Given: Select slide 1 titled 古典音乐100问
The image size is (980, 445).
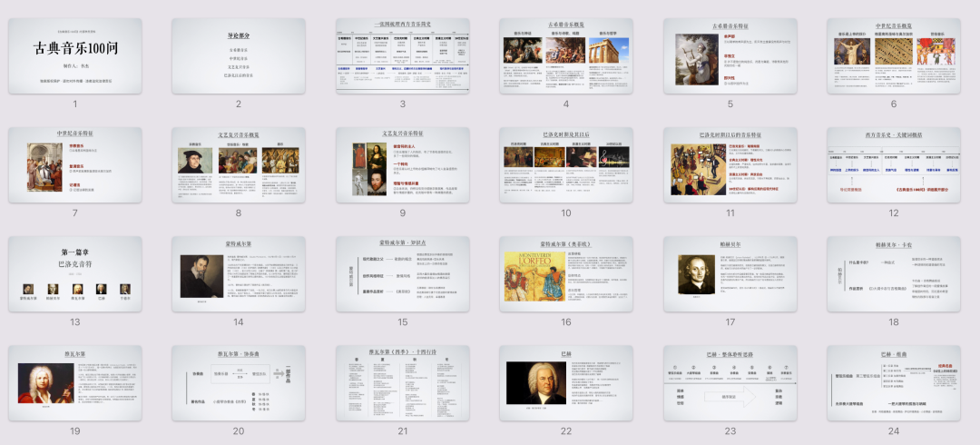Looking at the screenshot, I should 75,55.
